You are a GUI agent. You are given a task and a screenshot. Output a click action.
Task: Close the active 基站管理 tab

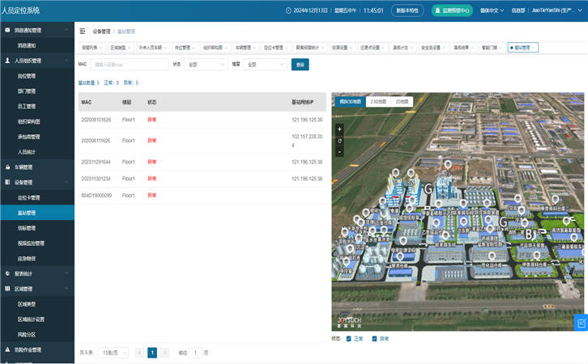[x=533, y=48]
